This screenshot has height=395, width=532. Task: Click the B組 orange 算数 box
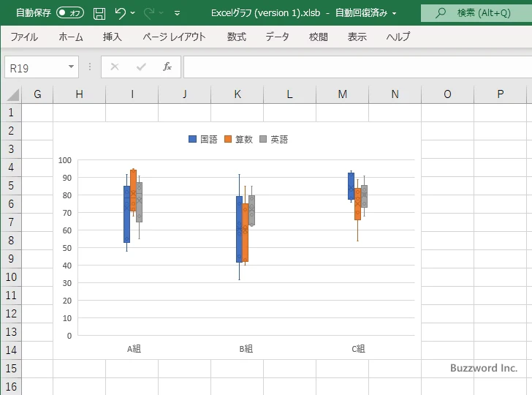246,233
